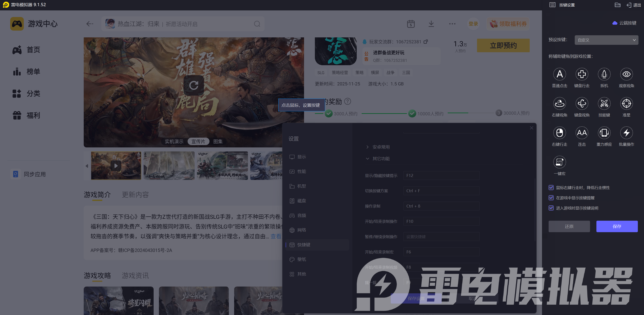Select the 技能键 crossed swords icon

click(604, 103)
